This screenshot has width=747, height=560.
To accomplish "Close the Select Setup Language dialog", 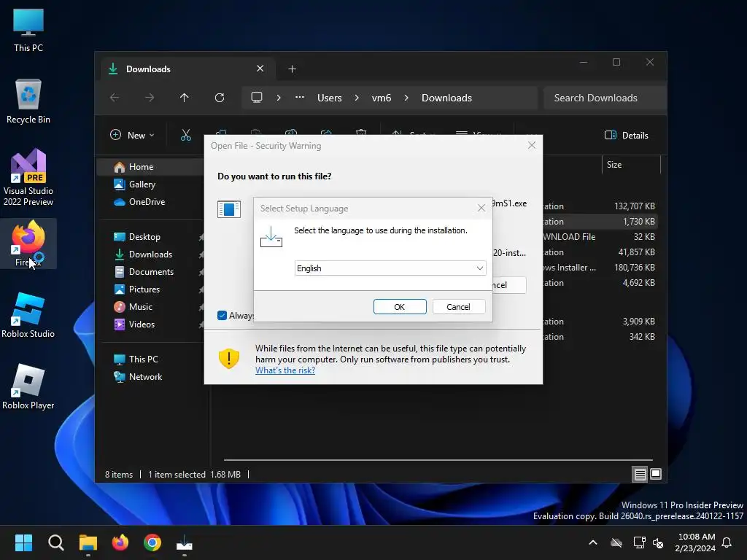I will tap(481, 208).
